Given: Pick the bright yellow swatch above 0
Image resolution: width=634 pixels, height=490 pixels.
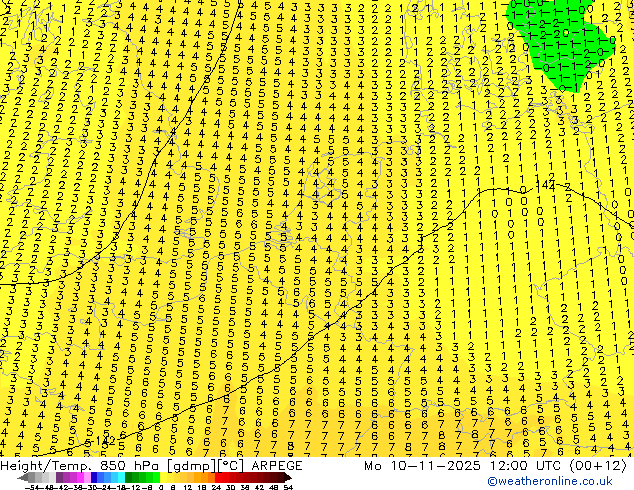Looking at the screenshot, I should 163,477.
